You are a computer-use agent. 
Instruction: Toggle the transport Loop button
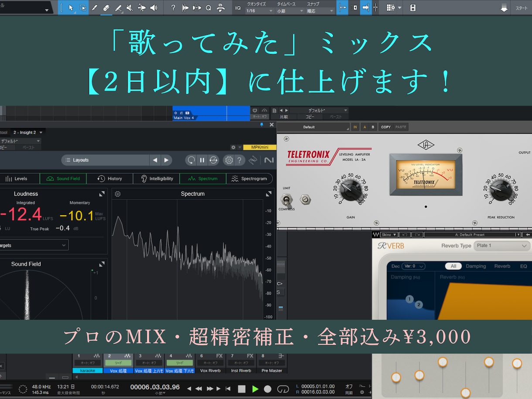283,389
